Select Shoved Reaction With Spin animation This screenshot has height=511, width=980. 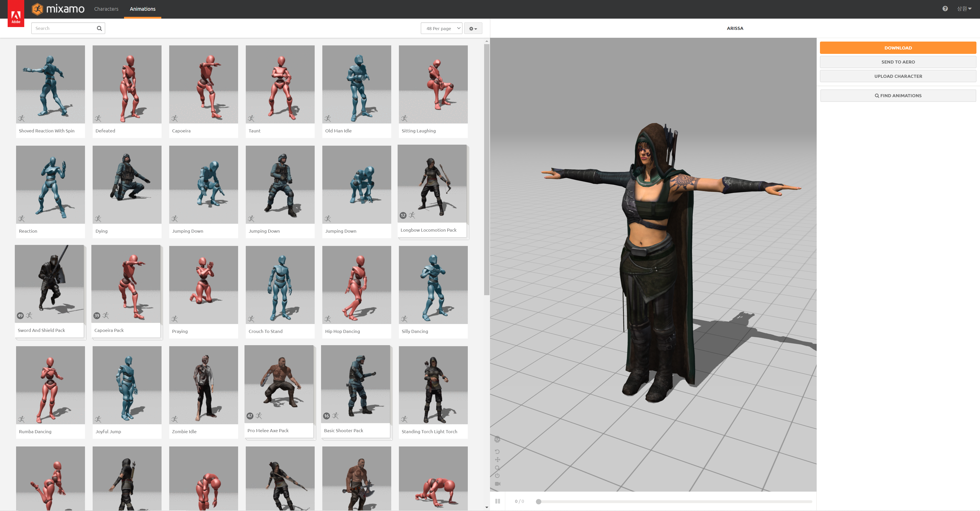(51, 92)
